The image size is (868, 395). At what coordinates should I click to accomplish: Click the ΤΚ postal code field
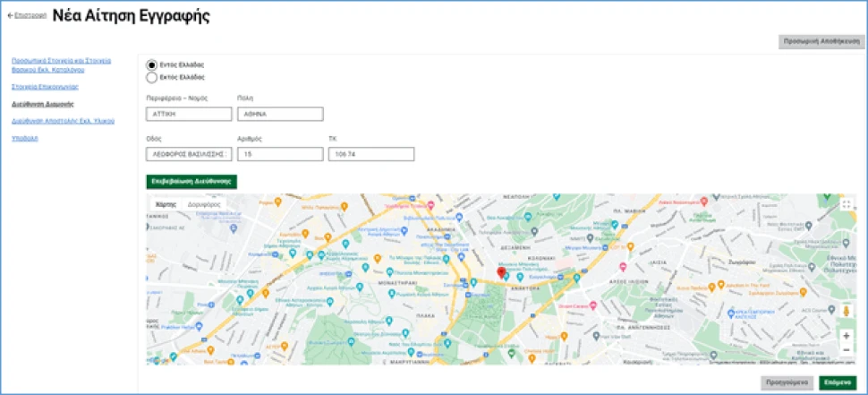point(371,154)
